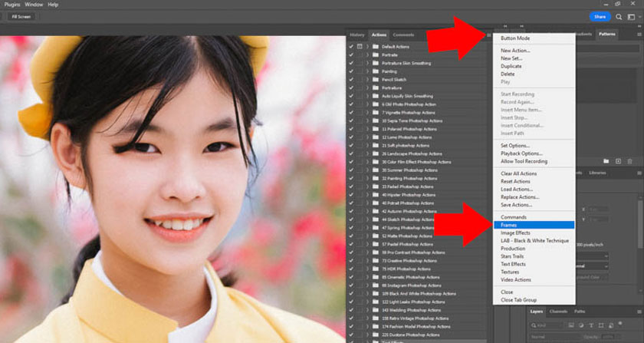Viewport: 644px width, 343px height.
Task: Open the Patterns panel menu icon
Action: (x=639, y=35)
